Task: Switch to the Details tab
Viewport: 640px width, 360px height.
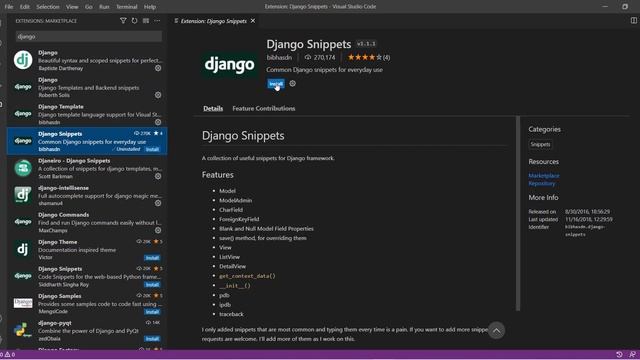Action: point(213,109)
